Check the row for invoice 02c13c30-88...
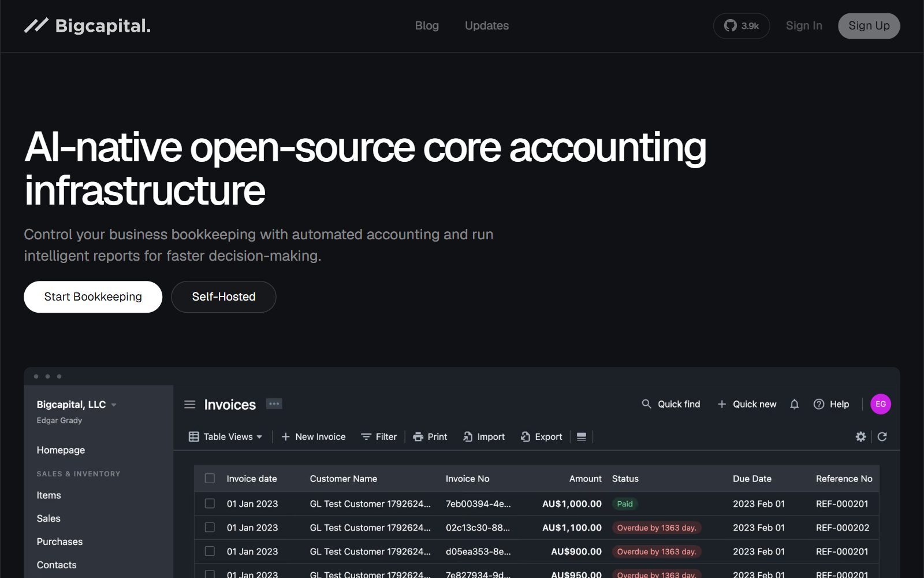Image resolution: width=924 pixels, height=578 pixels. pos(210,527)
